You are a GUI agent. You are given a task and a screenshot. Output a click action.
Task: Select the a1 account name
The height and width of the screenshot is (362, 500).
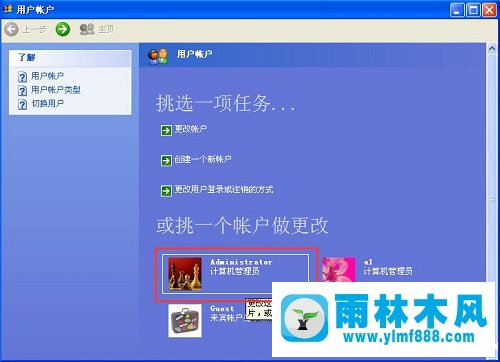coord(368,262)
